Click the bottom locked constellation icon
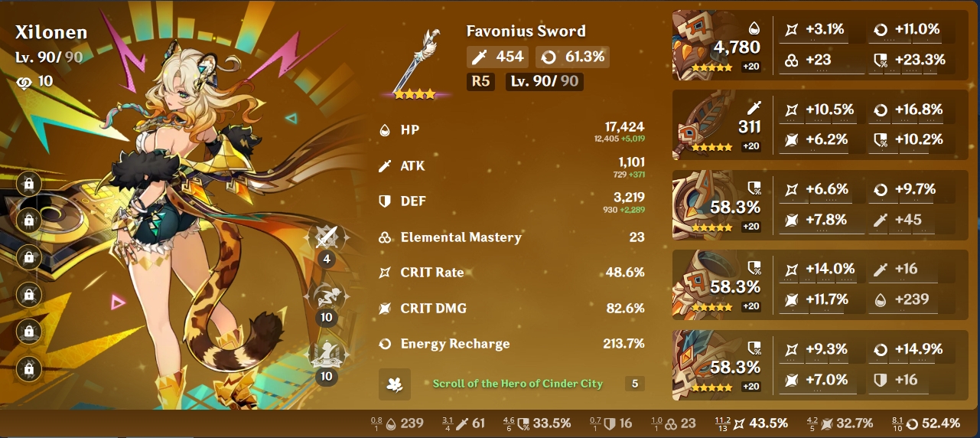 coord(28,368)
